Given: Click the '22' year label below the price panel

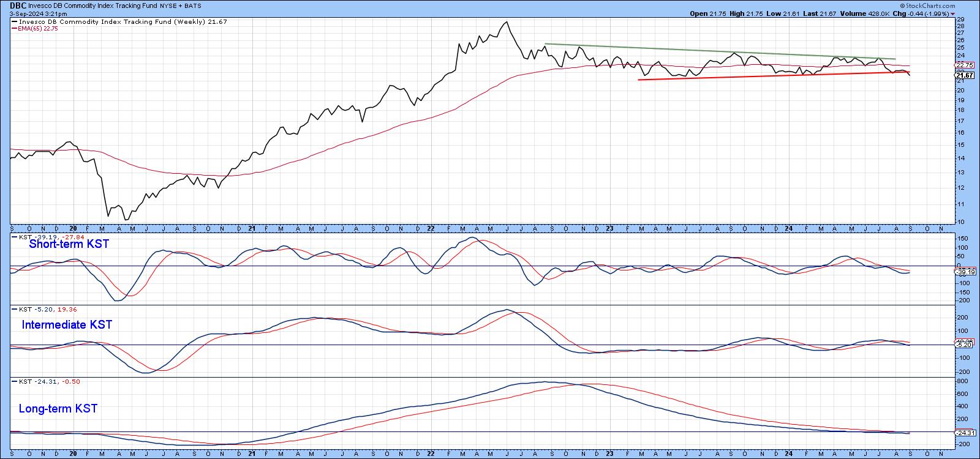Looking at the screenshot, I should tap(431, 228).
